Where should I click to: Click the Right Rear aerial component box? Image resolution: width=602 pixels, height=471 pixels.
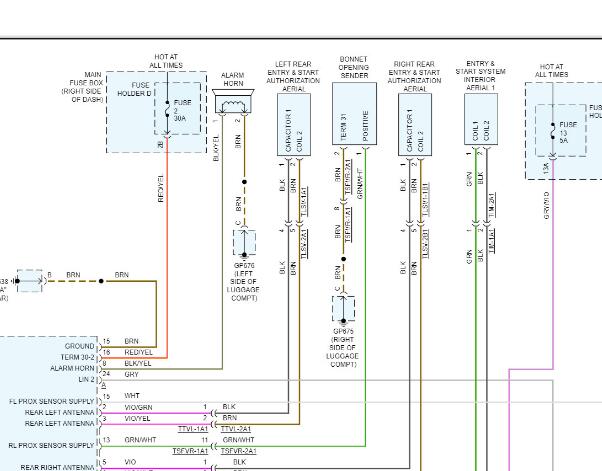pos(415,125)
